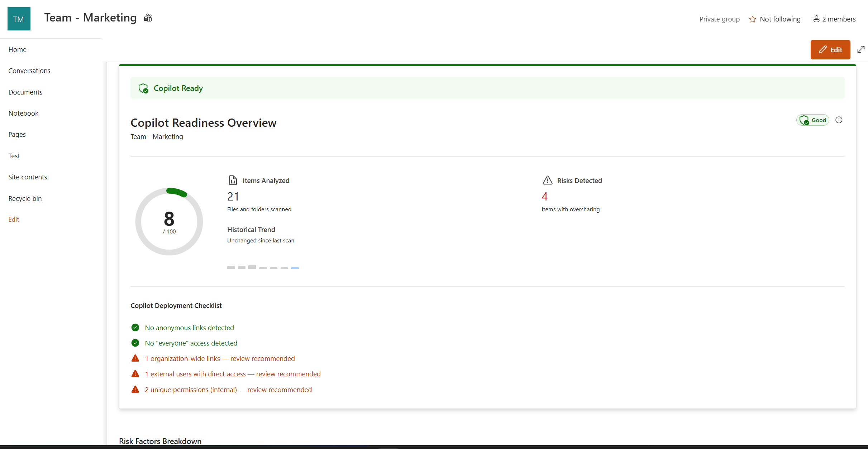The height and width of the screenshot is (449, 868).
Task: Click the Team - Marketing site title
Action: click(90, 18)
